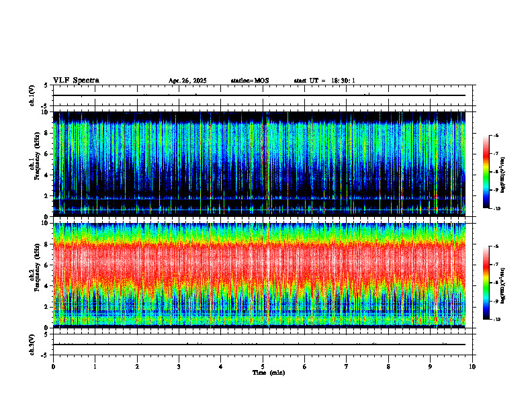Screen dimensions: 532x411
Task: Click the "-5" tick on ch.1(V) axis
Action: point(44,106)
